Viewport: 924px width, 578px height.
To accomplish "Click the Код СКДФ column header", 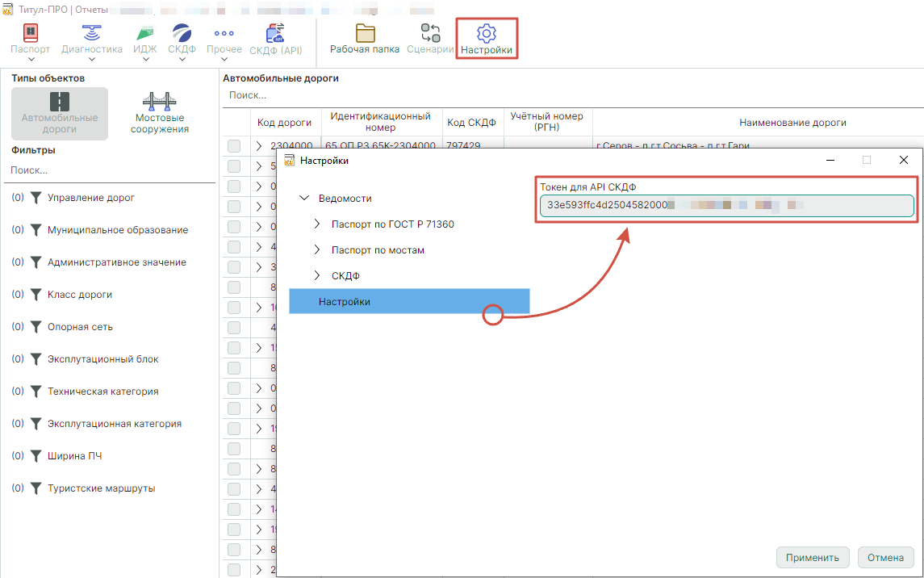I will (x=471, y=123).
